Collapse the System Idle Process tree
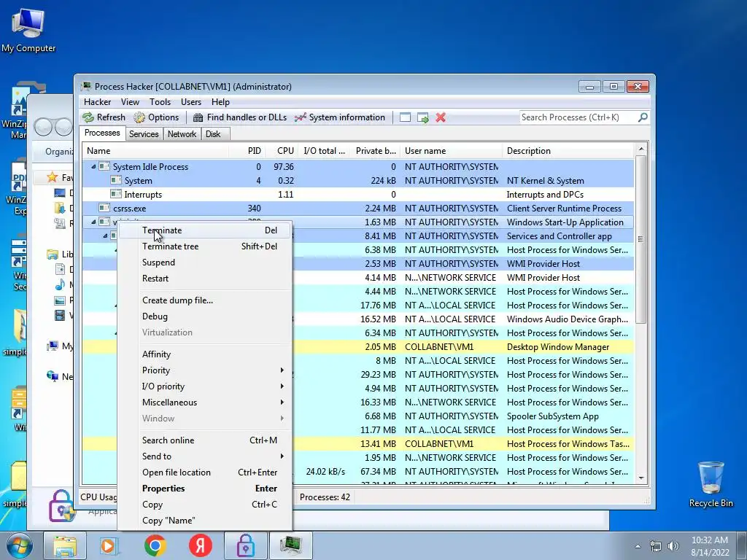This screenshot has height=560, width=747. pos(93,167)
